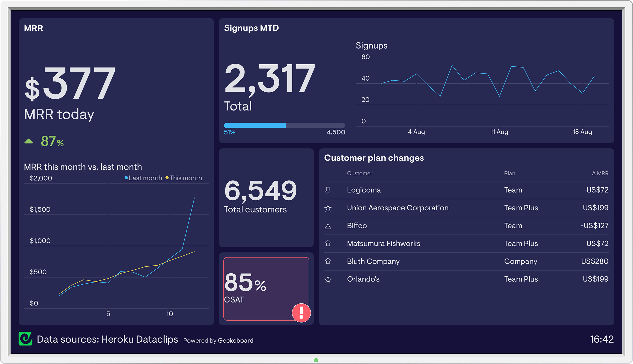The width and height of the screenshot is (633, 364).
Task: Click the downgrade arrow next to Logicoma
Action: point(328,190)
